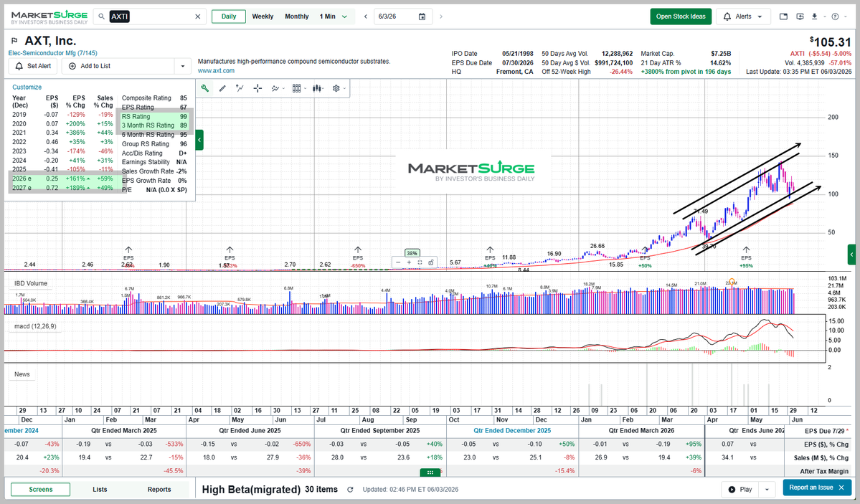
Task: Click the News panel label
Action: tap(22, 374)
